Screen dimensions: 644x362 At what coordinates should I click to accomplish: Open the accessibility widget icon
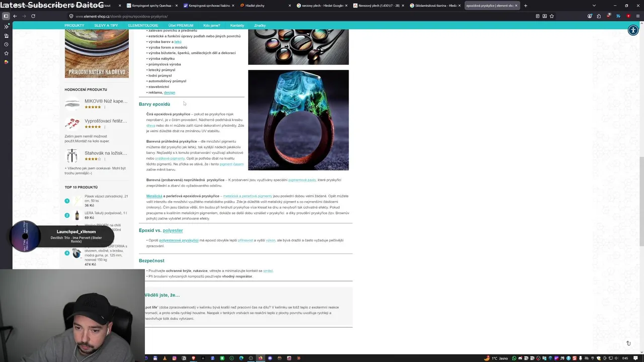point(633,30)
